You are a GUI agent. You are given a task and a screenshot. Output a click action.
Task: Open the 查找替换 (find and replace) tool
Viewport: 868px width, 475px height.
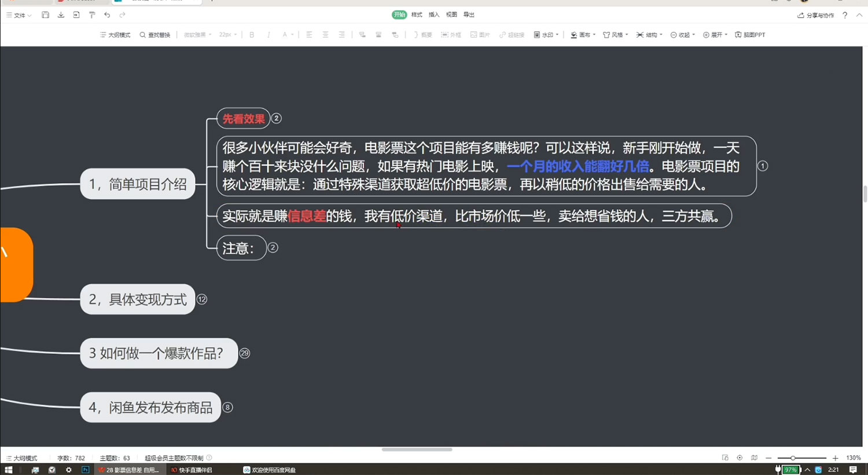pos(155,35)
